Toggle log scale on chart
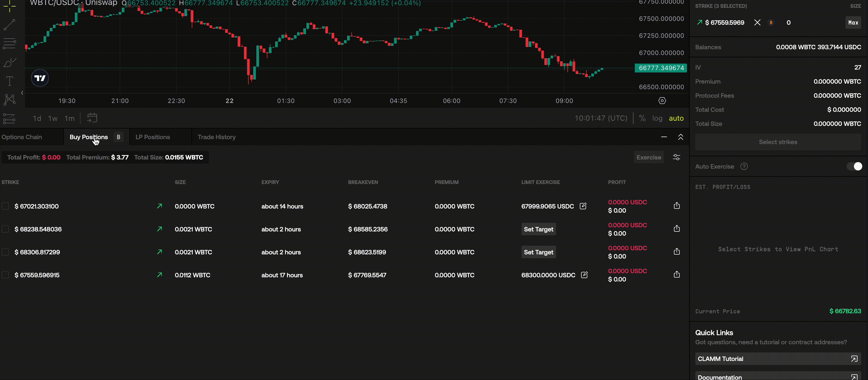This screenshot has height=380, width=868. click(657, 118)
